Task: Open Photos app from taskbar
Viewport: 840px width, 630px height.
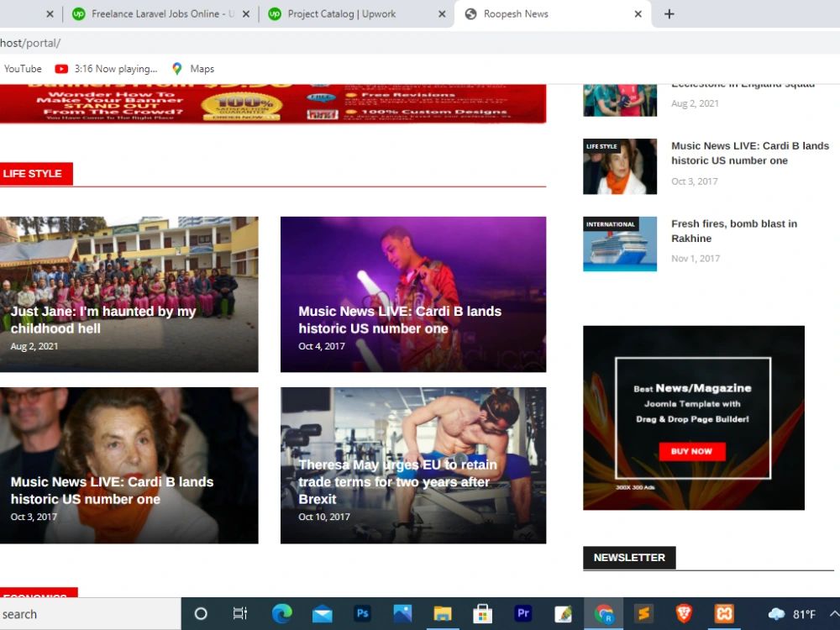Action: (x=402, y=613)
